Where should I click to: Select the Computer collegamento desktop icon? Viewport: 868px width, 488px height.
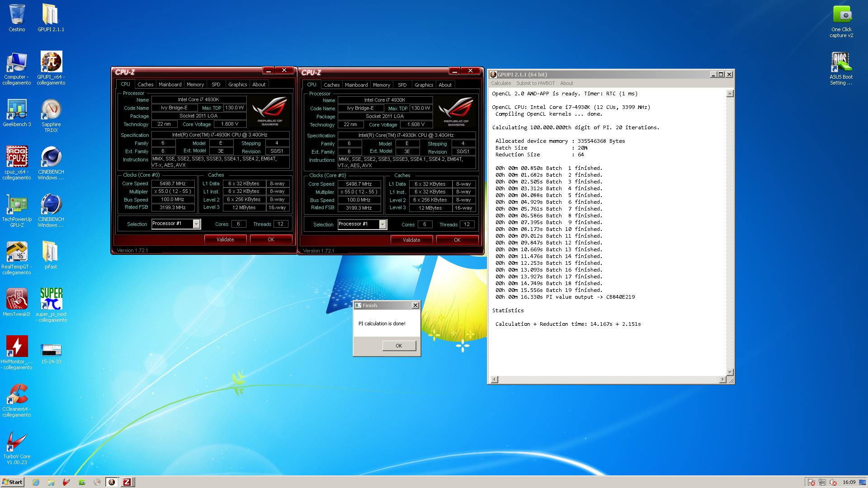pos(17,68)
